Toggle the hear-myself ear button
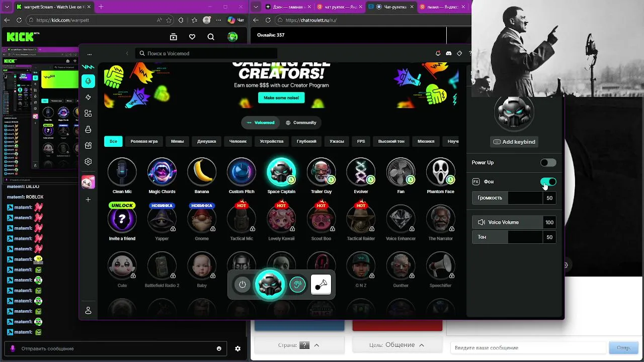The width and height of the screenshot is (644, 362). [x=297, y=285]
